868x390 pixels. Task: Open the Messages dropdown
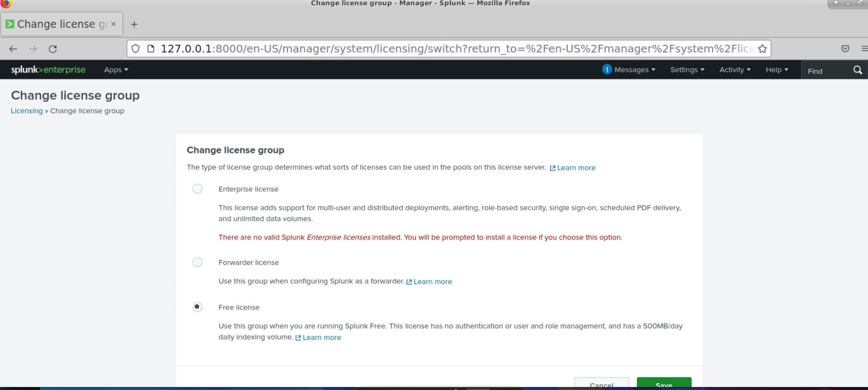[x=629, y=70]
